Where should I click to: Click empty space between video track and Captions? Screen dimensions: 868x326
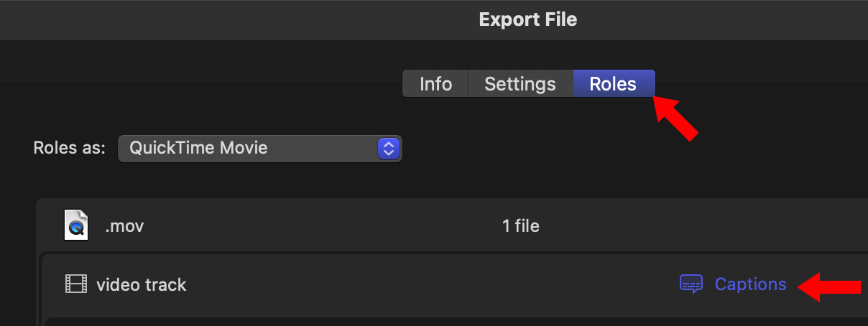tap(431, 284)
